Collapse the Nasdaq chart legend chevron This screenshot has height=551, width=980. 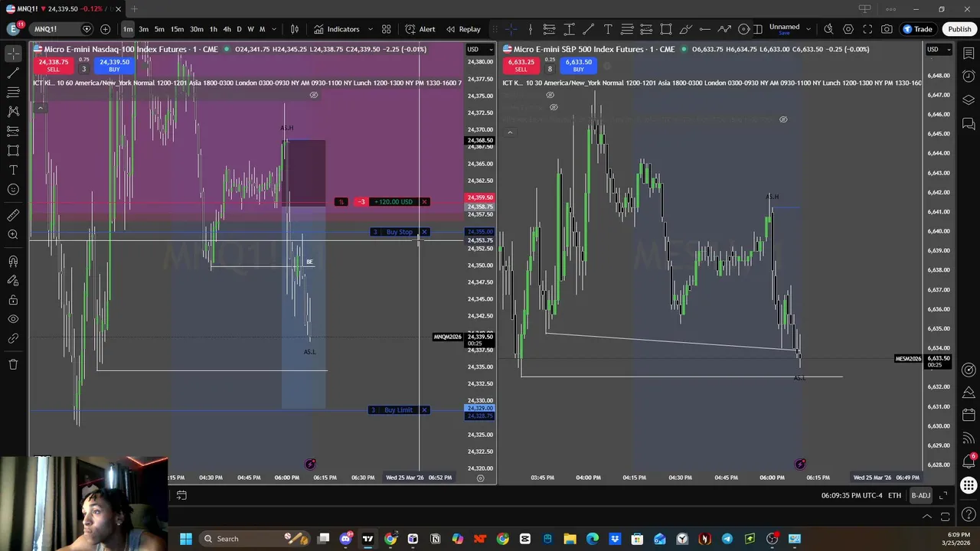(x=40, y=108)
